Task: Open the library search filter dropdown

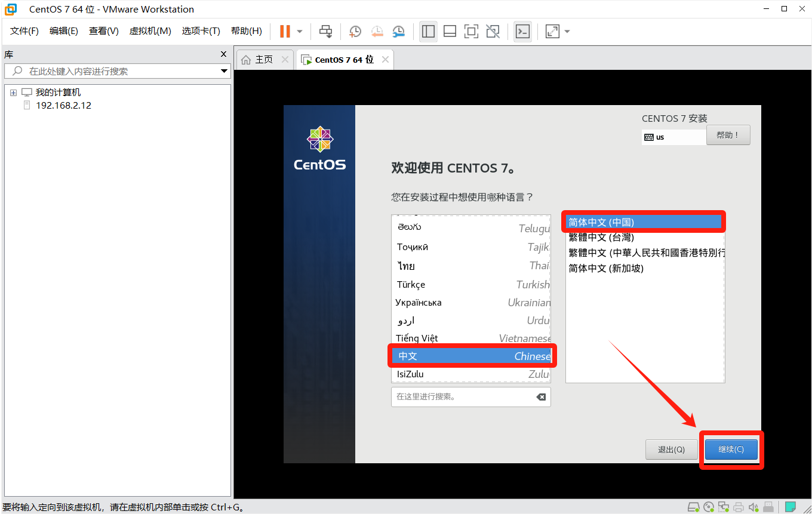Action: click(x=224, y=71)
